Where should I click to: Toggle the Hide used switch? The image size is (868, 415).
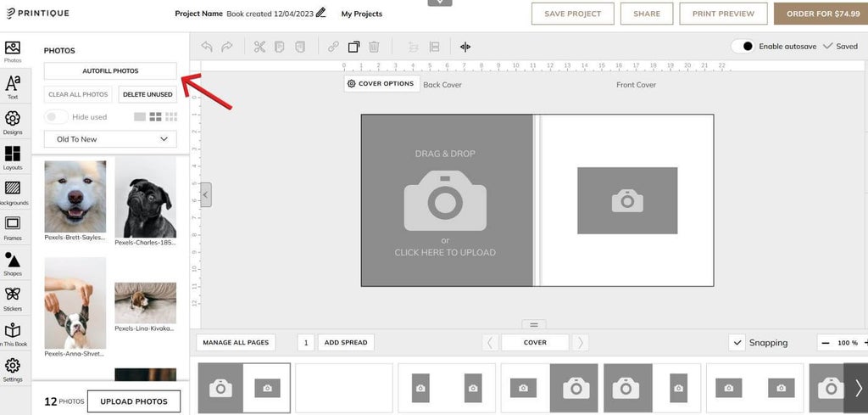(x=56, y=117)
